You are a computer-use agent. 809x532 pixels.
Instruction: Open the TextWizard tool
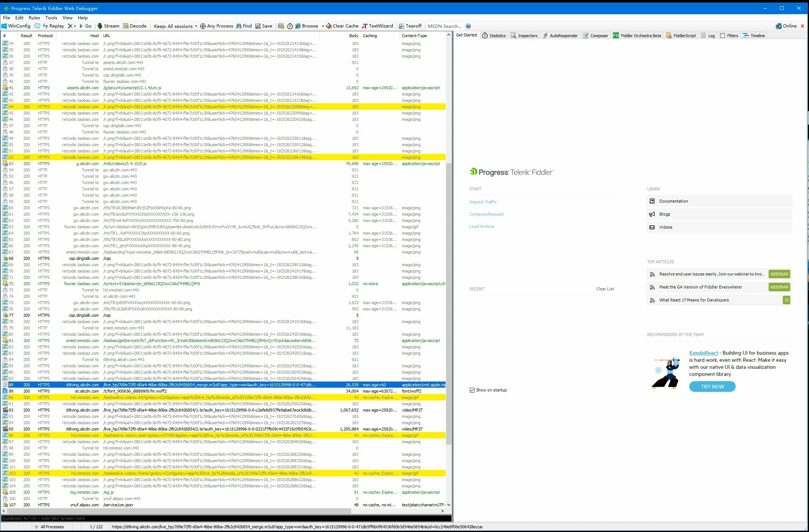[x=378, y=26]
